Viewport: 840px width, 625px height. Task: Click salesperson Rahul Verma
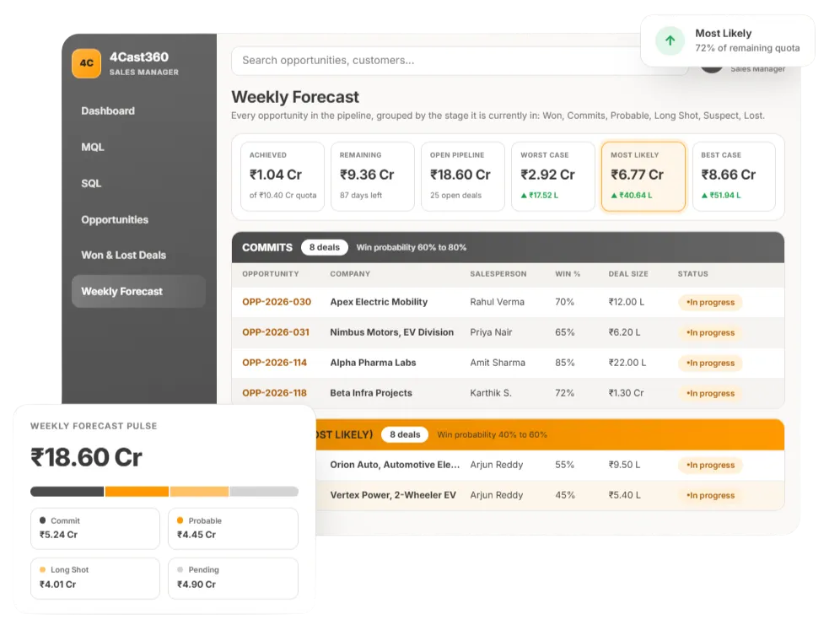click(497, 302)
